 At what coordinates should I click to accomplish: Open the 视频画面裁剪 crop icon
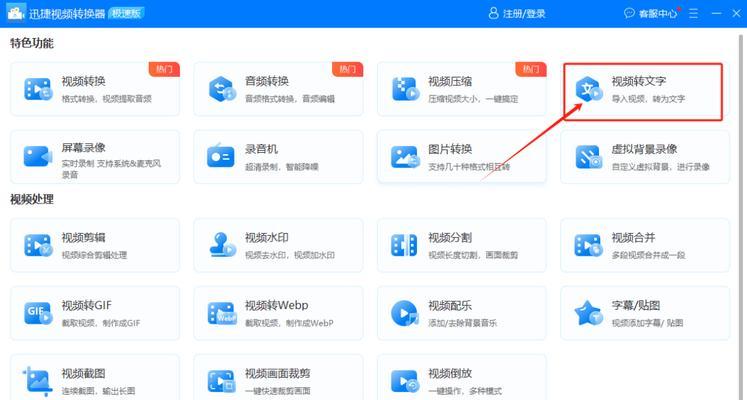(222, 381)
